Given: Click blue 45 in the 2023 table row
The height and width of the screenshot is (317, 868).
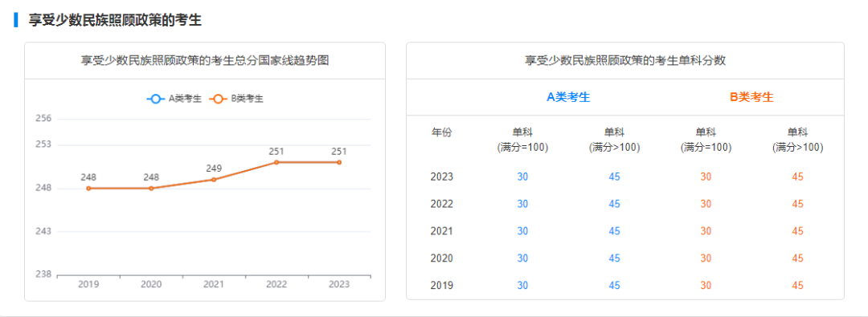Looking at the screenshot, I should [615, 177].
